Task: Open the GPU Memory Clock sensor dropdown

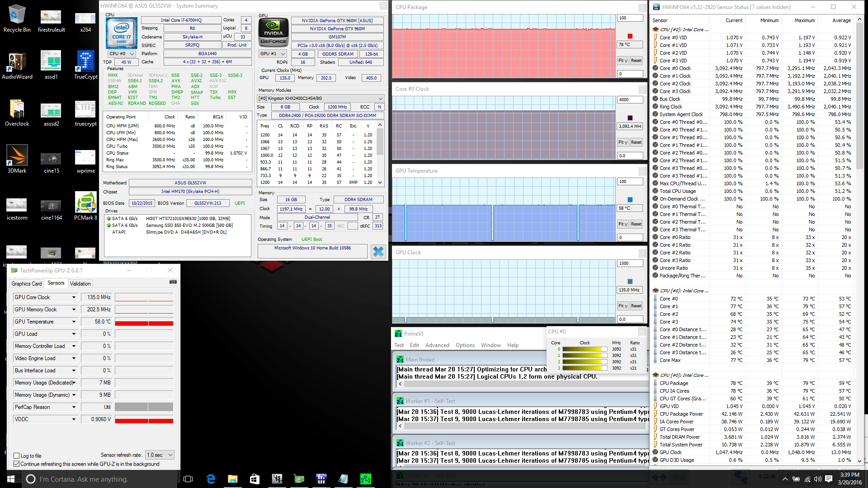Action: tap(74, 310)
